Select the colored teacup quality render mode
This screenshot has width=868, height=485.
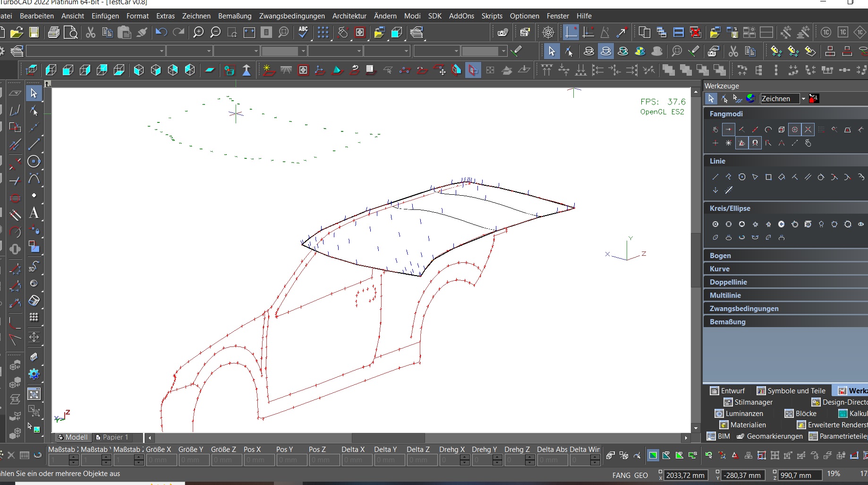[640, 51]
